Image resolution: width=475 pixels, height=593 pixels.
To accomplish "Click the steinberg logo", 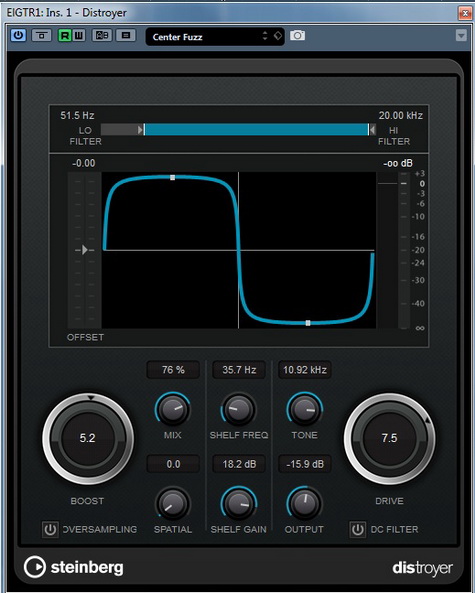I will tap(74, 567).
